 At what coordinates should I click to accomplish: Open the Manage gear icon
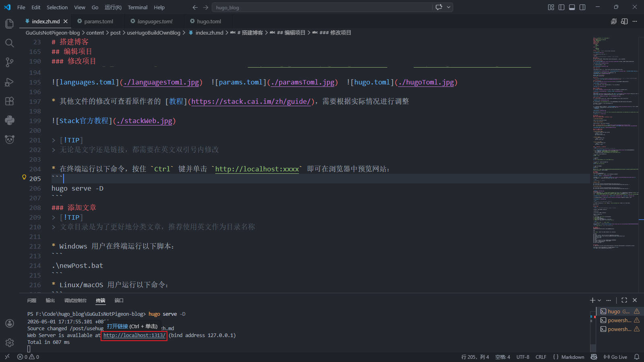pos(9,343)
